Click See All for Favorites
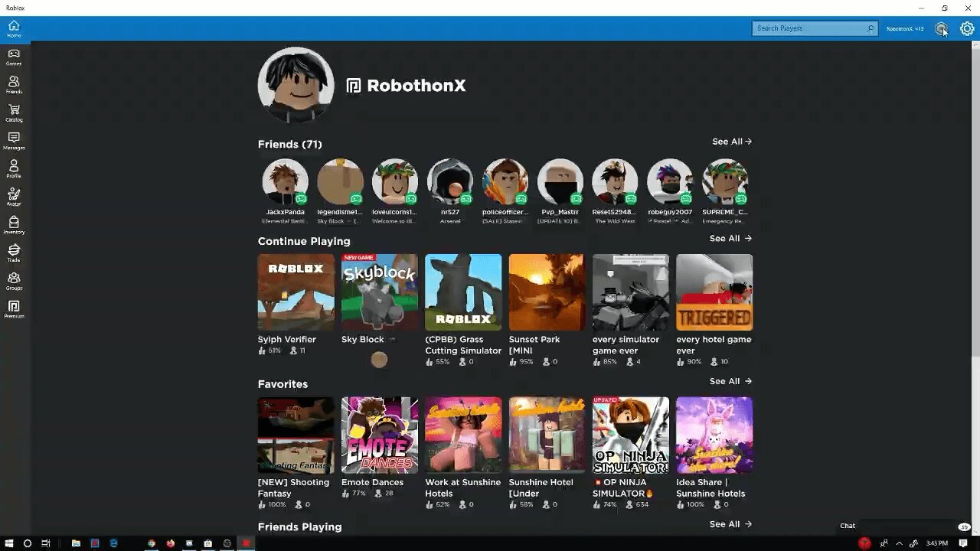Viewport: 980px width, 551px height. click(x=730, y=381)
